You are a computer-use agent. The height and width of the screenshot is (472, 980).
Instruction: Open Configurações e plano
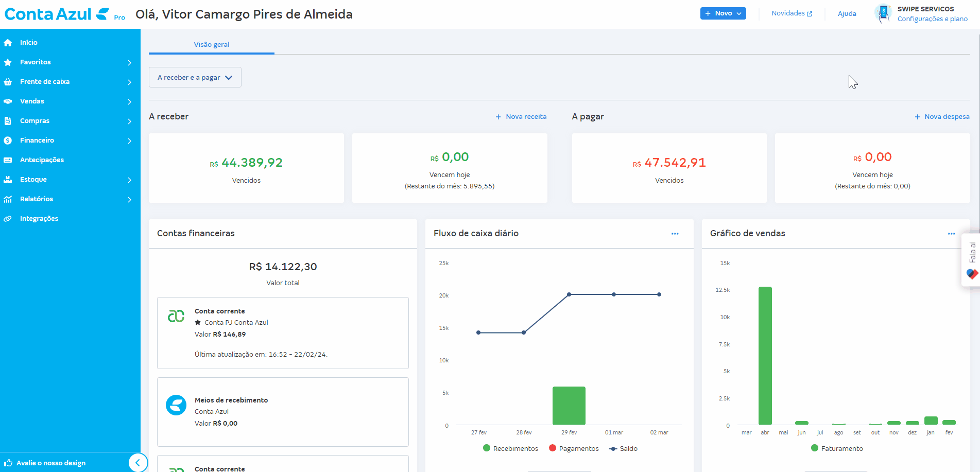(x=933, y=19)
